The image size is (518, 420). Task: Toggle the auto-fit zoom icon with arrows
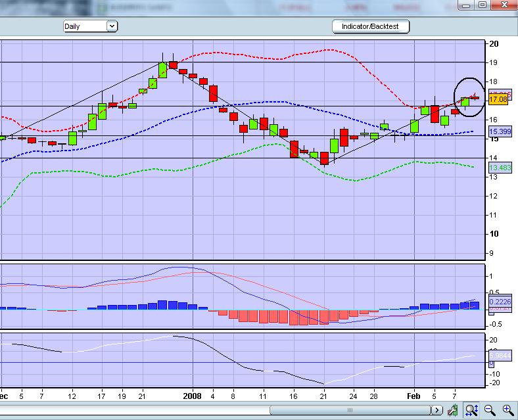[x=472, y=410]
